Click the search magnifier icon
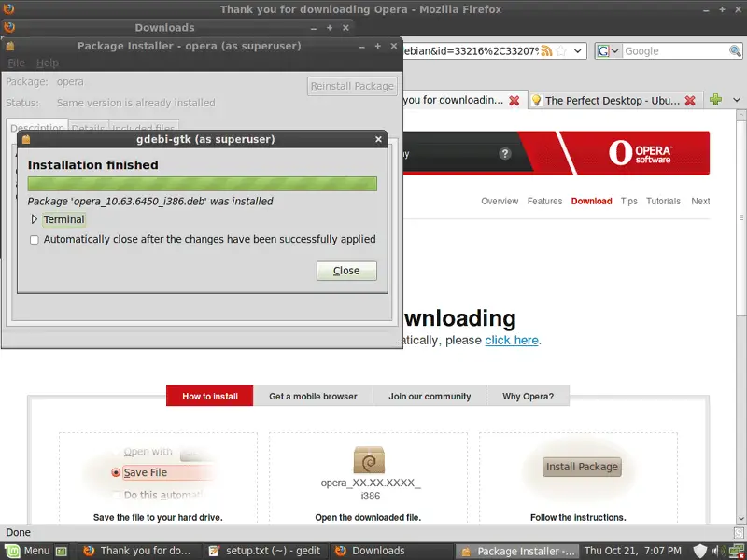The height and width of the screenshot is (560, 747). tap(735, 51)
